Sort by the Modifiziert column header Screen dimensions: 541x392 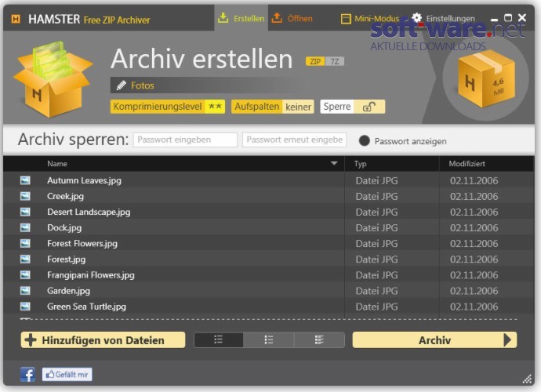467,164
